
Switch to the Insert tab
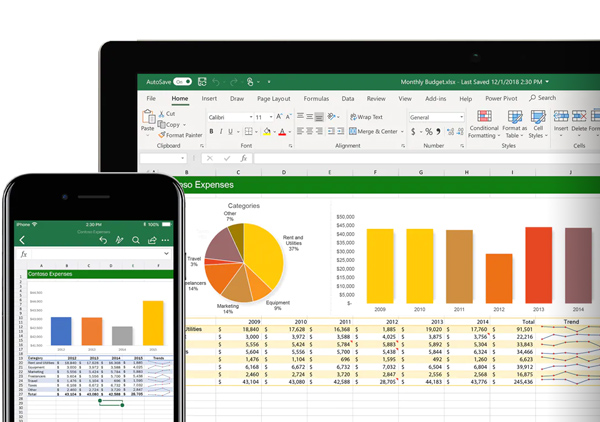[209, 99]
